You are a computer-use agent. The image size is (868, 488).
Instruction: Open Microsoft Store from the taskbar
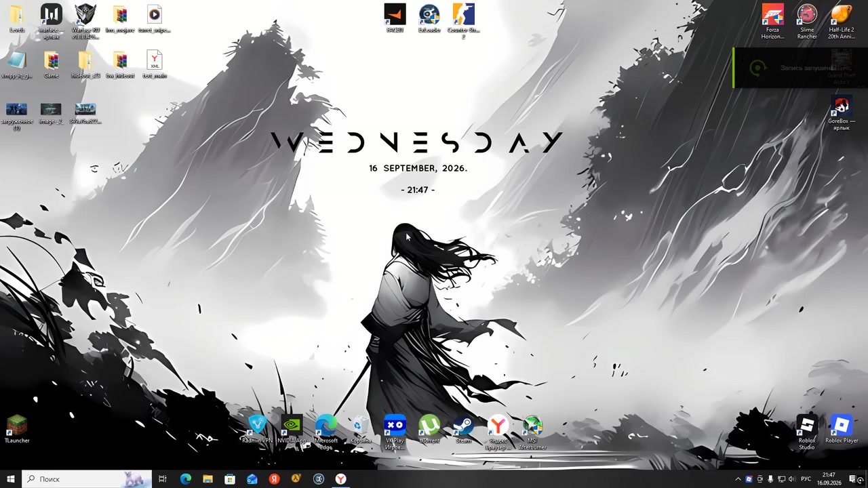pyautogui.click(x=230, y=479)
